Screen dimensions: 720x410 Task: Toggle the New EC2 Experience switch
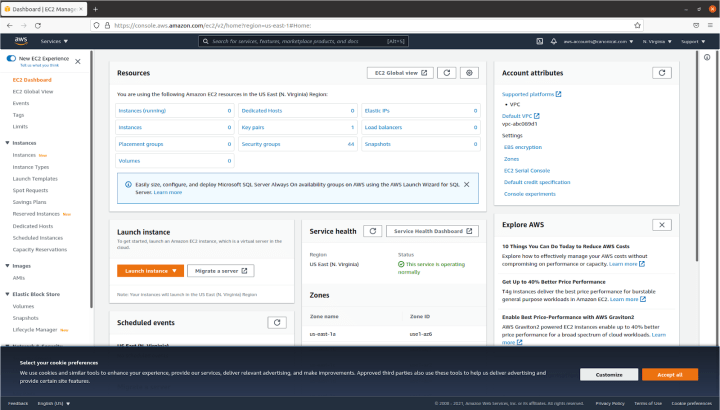click(11, 58)
